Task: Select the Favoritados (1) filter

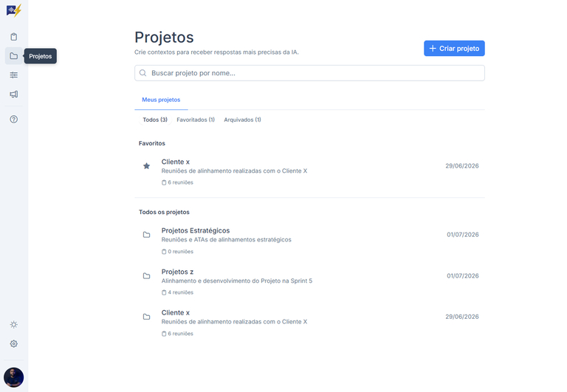Action: click(x=196, y=120)
